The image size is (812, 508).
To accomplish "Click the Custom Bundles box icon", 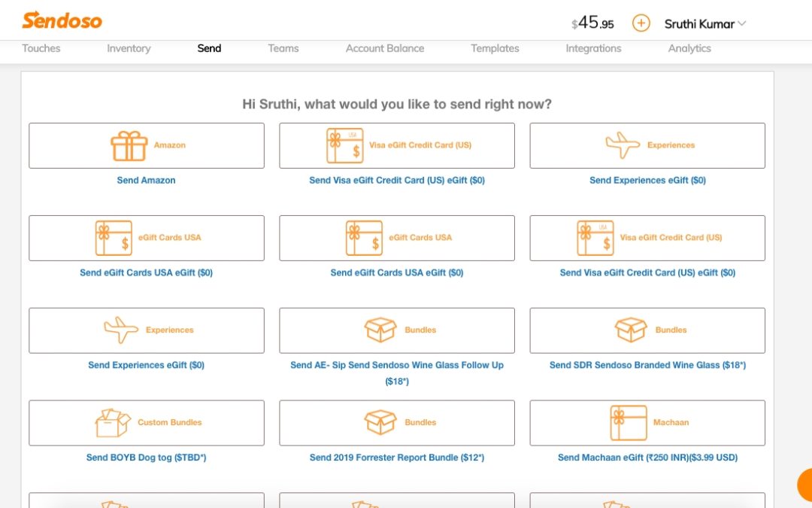I will click(113, 423).
